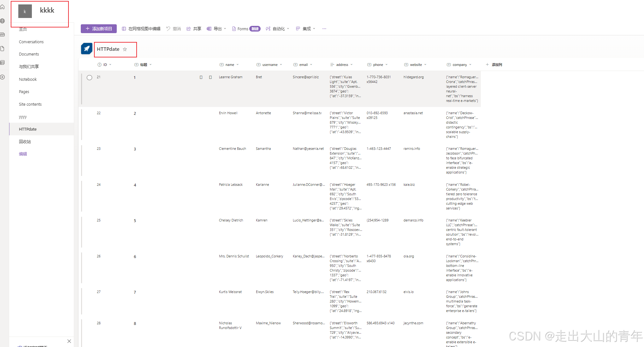Image resolution: width=644 pixels, height=347 pixels.
Task: Open the email column header dropdown
Action: pos(303,65)
